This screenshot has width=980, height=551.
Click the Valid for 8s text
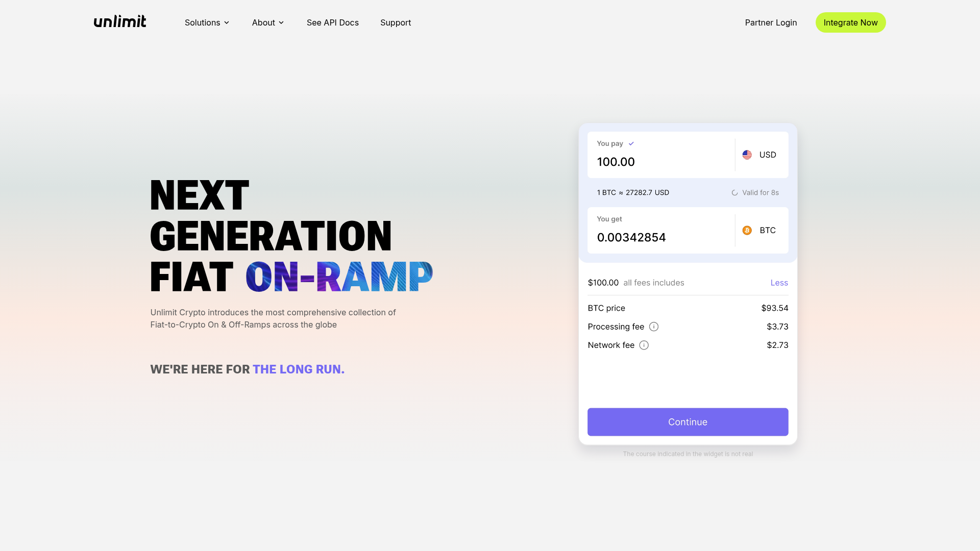pyautogui.click(x=760, y=192)
